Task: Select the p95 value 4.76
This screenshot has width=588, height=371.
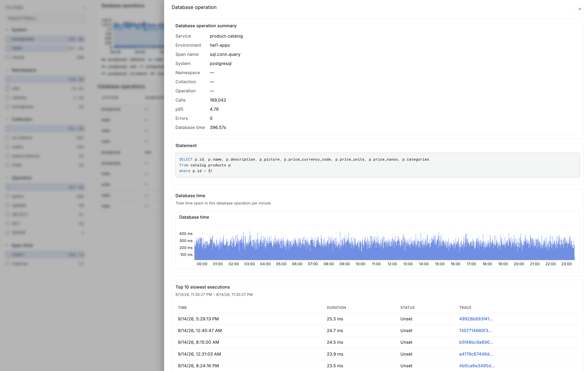Action: [214, 109]
